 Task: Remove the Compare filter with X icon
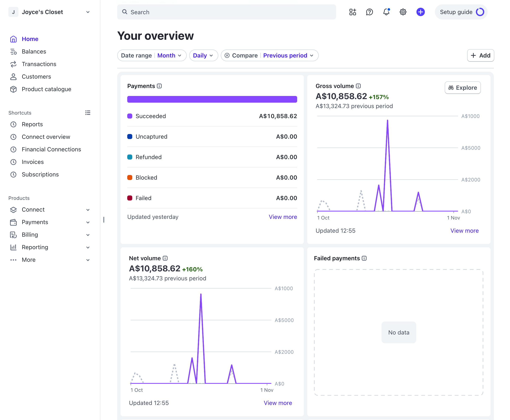[x=227, y=56]
